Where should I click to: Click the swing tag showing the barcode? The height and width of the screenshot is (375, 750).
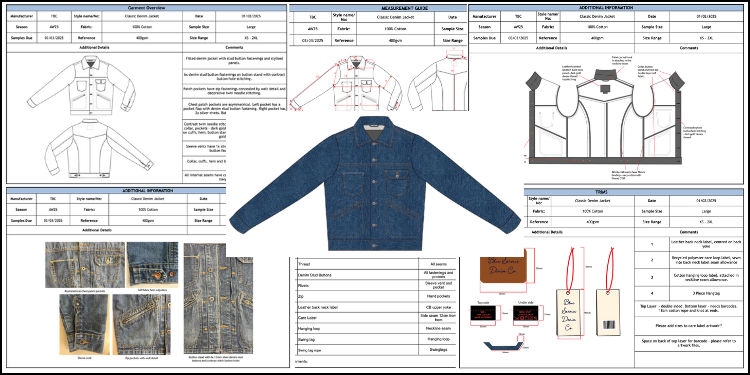coord(607,313)
